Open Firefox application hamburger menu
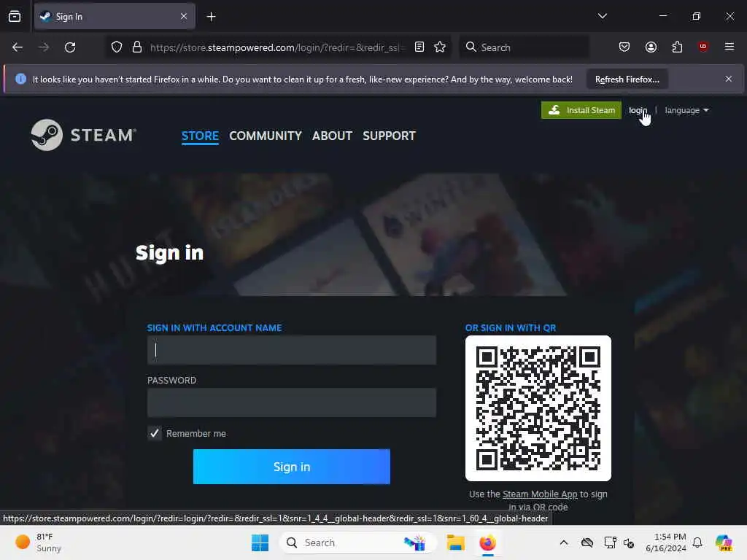 pos(729,47)
